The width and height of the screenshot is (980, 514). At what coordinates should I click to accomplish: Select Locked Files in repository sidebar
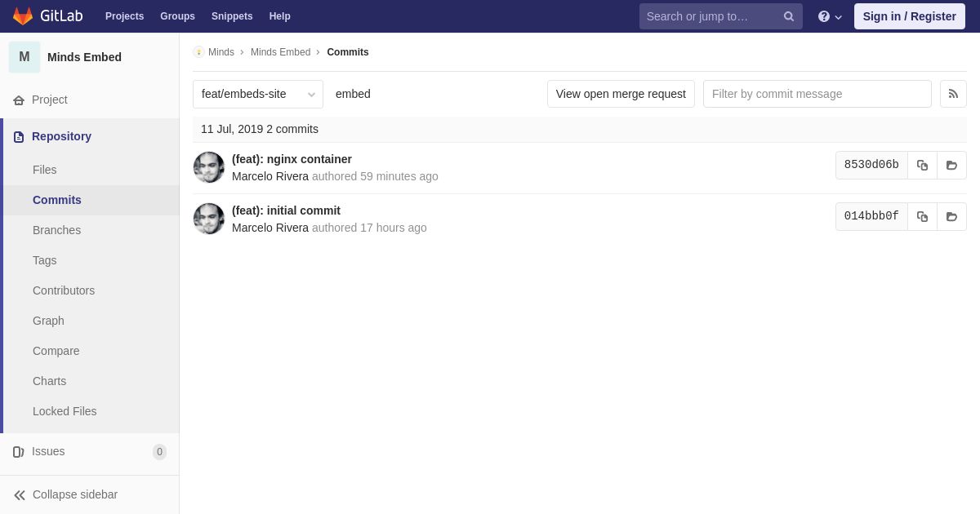tap(65, 411)
